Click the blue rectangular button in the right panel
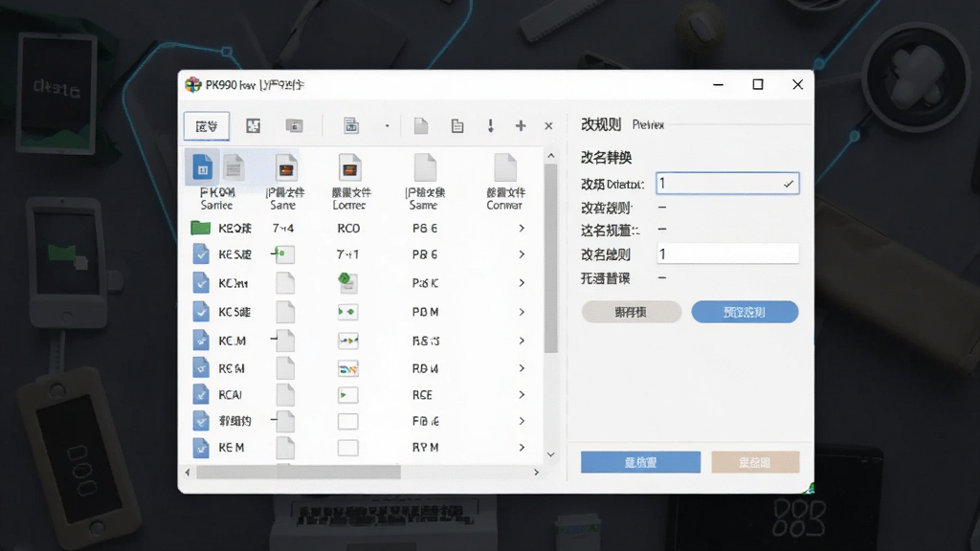Image resolution: width=980 pixels, height=551 pixels. coord(640,462)
